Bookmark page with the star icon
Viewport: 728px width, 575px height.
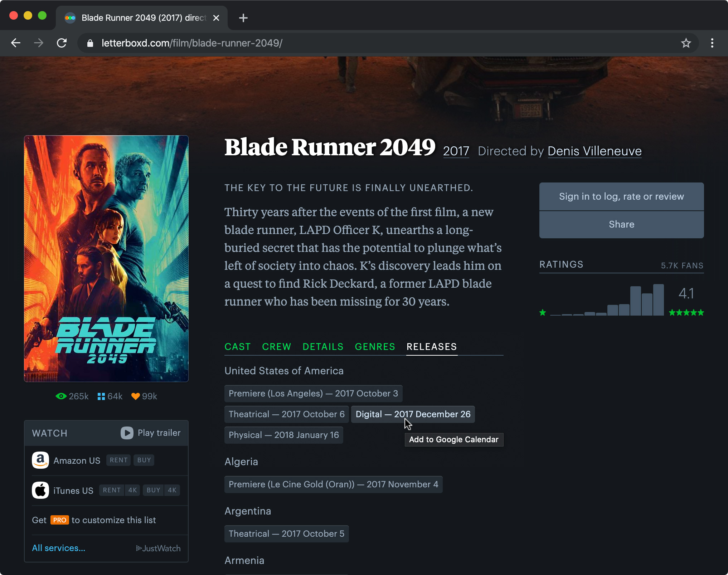tap(686, 43)
